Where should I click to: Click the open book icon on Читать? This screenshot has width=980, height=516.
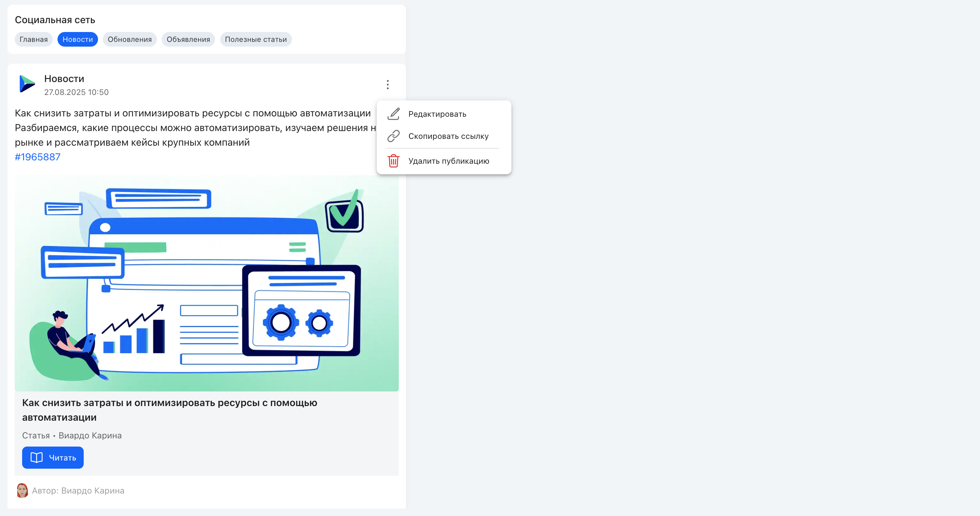click(x=36, y=457)
